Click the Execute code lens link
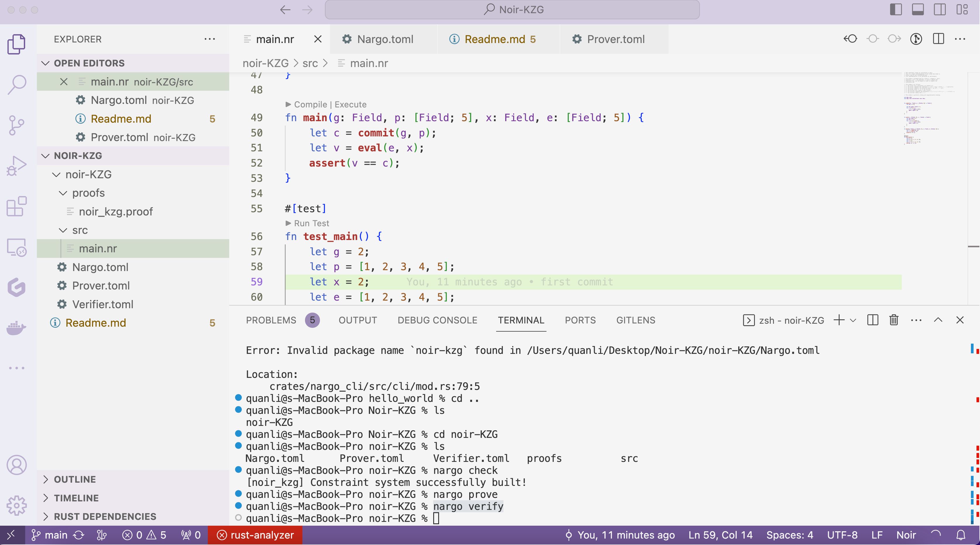980x545 pixels. coord(350,104)
